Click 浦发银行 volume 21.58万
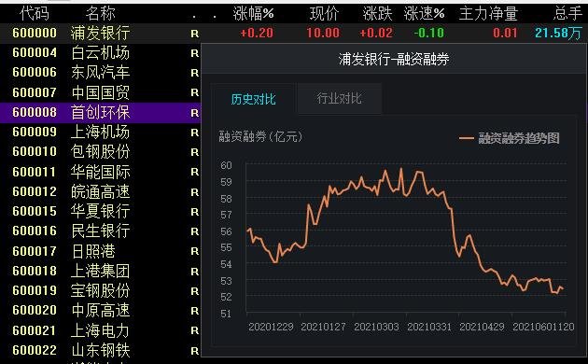 click(558, 33)
